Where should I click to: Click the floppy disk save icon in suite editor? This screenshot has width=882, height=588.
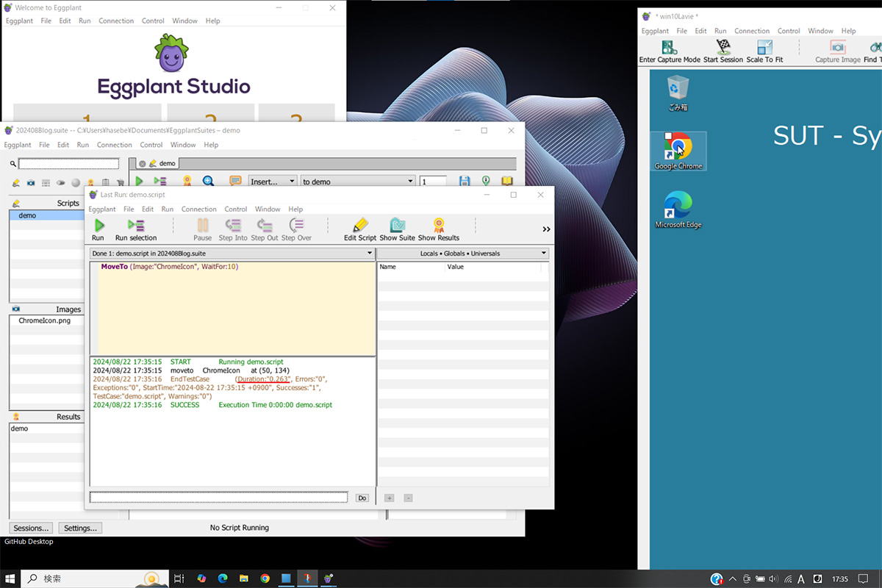(465, 181)
